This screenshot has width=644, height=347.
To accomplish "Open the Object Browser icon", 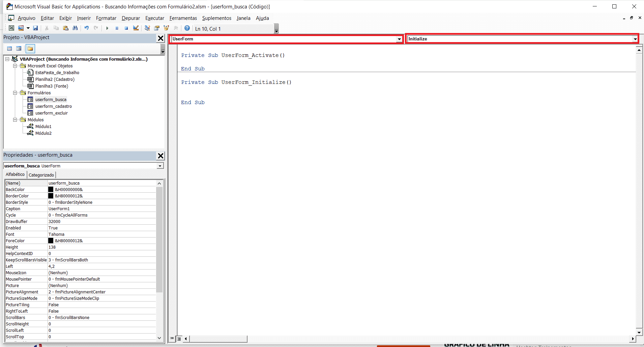I will (166, 28).
